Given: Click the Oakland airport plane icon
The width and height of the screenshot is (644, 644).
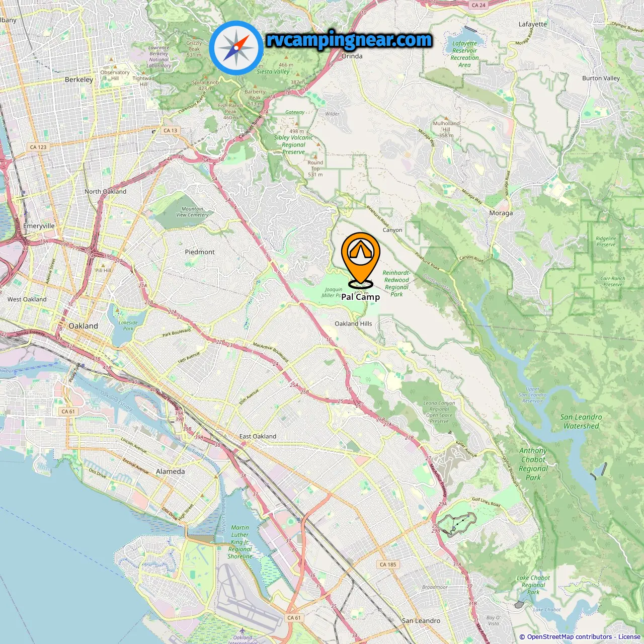Looking at the screenshot, I should tap(242, 630).
